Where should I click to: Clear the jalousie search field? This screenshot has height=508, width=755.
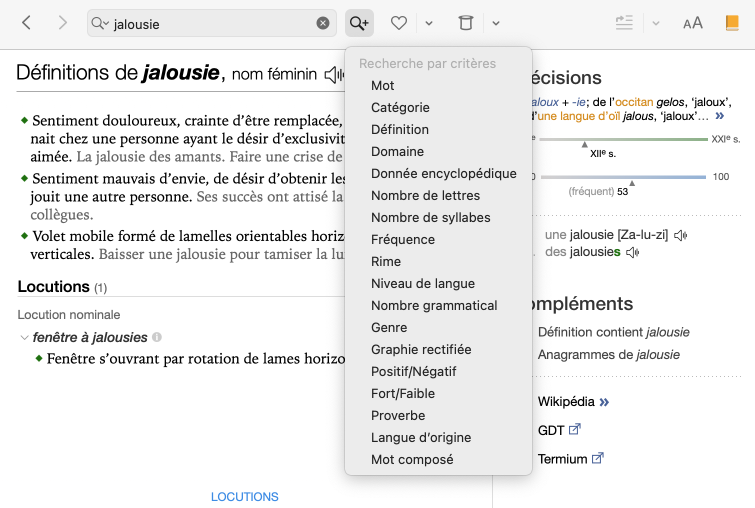coord(323,23)
